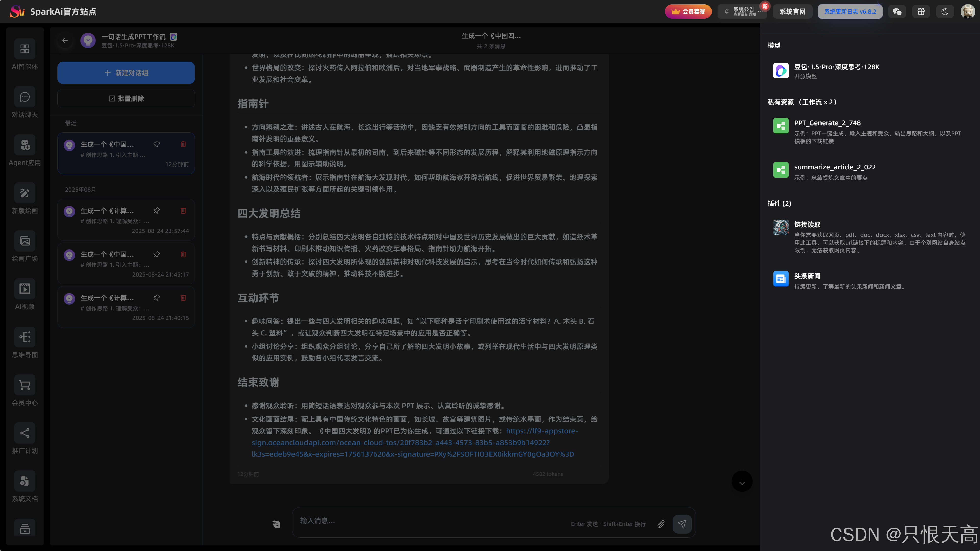Click the 新建对话组 button
The height and width of the screenshot is (551, 980).
126,73
